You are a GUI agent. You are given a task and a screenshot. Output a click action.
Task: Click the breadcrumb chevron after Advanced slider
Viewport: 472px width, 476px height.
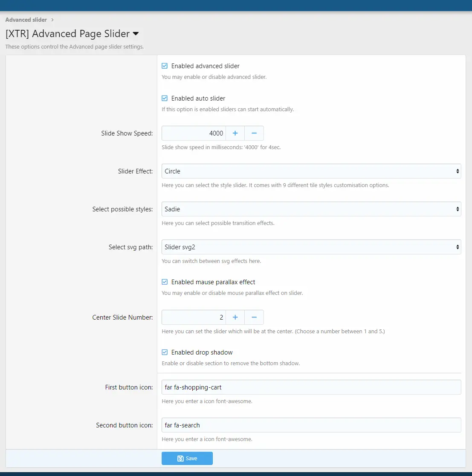point(52,20)
